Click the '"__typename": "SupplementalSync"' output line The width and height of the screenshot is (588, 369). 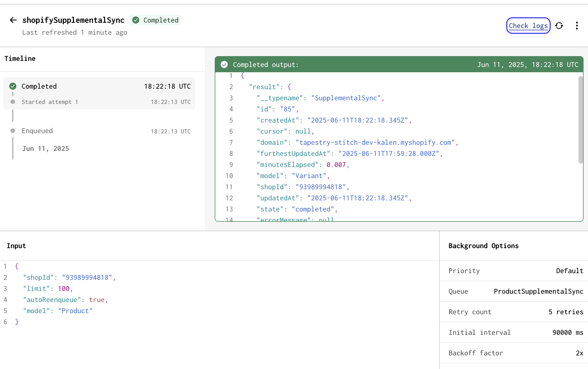pyautogui.click(x=320, y=98)
